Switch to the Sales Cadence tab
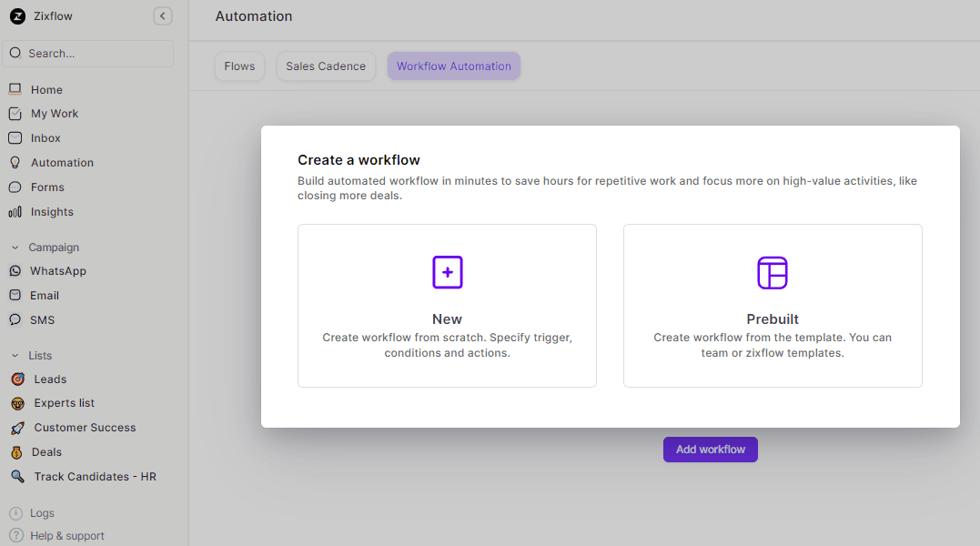 click(x=326, y=66)
